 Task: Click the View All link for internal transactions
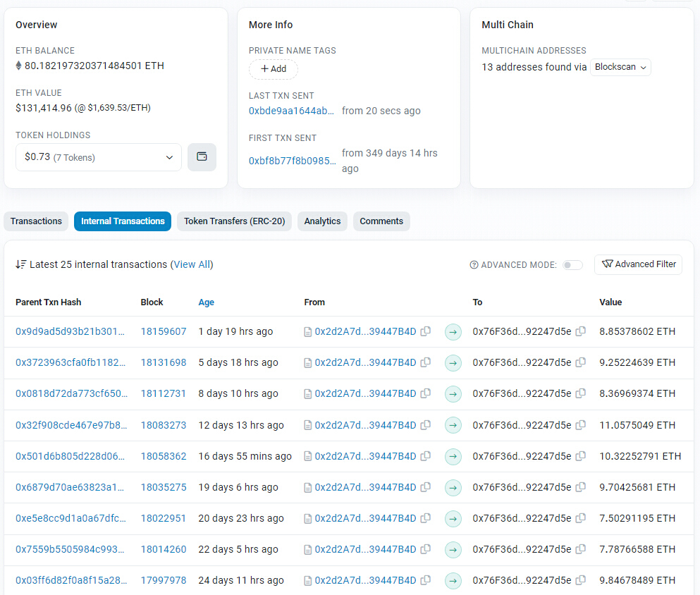(x=192, y=264)
